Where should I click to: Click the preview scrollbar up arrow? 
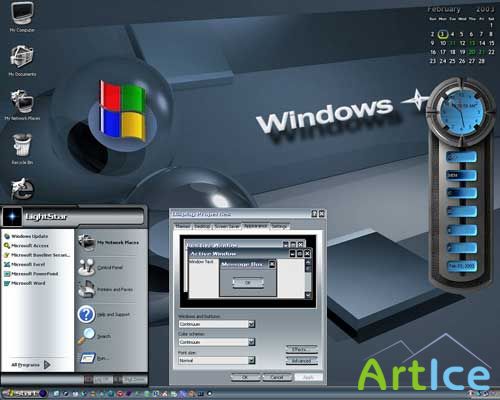[x=308, y=263]
